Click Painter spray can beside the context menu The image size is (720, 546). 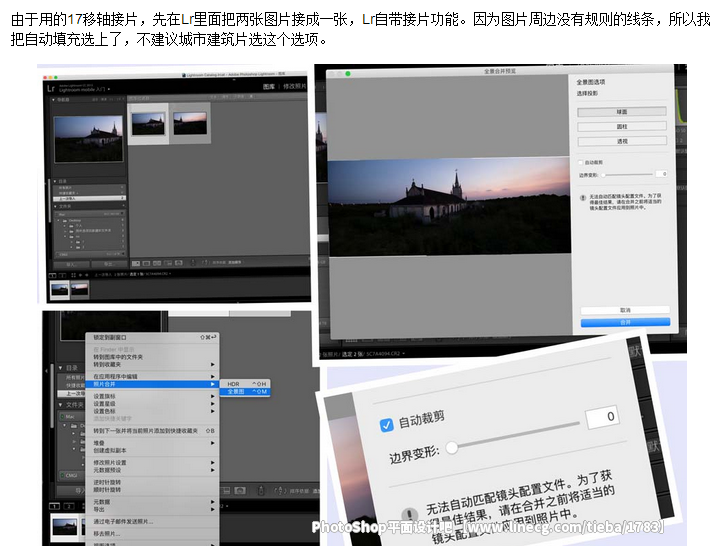point(261,491)
